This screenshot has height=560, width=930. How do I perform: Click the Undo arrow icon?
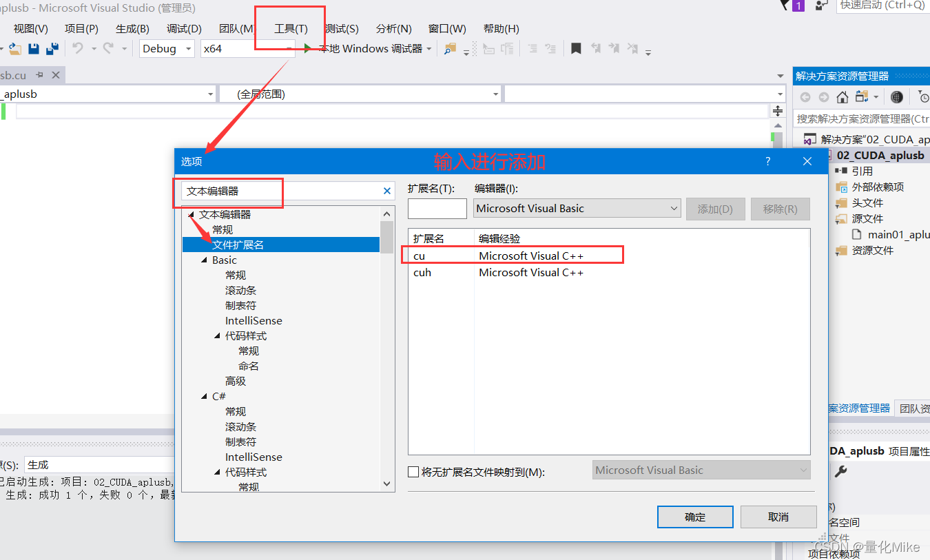pyautogui.click(x=78, y=48)
